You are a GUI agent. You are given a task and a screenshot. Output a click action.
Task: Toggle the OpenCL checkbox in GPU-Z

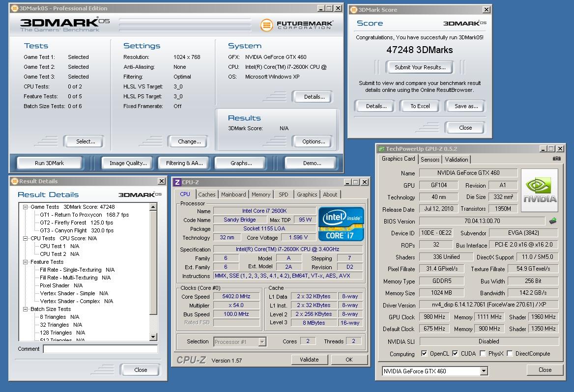424,354
